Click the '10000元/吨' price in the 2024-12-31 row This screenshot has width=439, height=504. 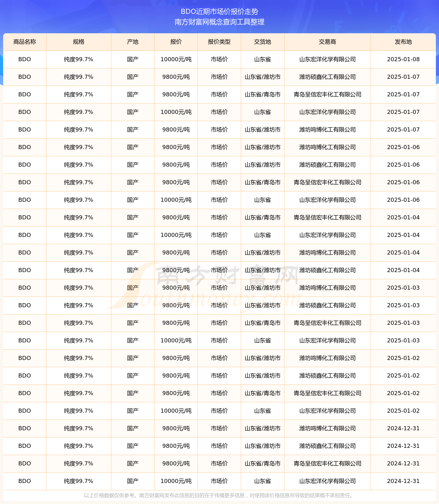pos(176,481)
